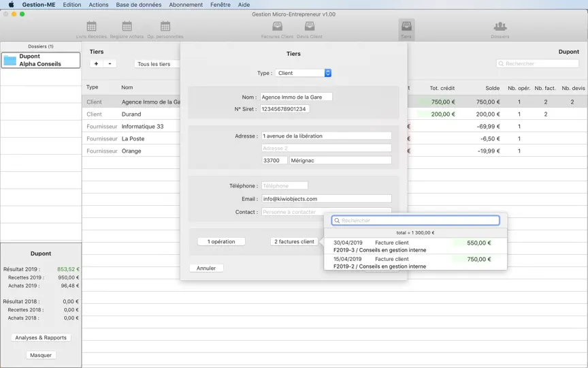
Task: Click the Apple menu icon
Action: click(x=12, y=5)
